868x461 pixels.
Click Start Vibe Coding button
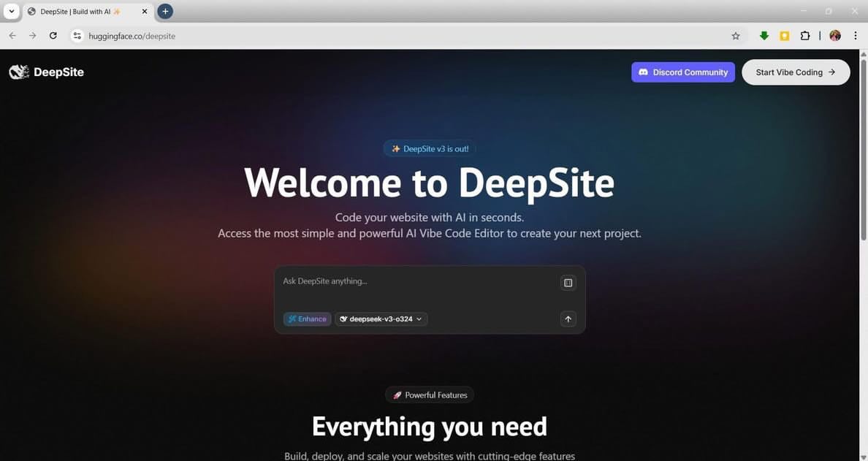coord(796,72)
